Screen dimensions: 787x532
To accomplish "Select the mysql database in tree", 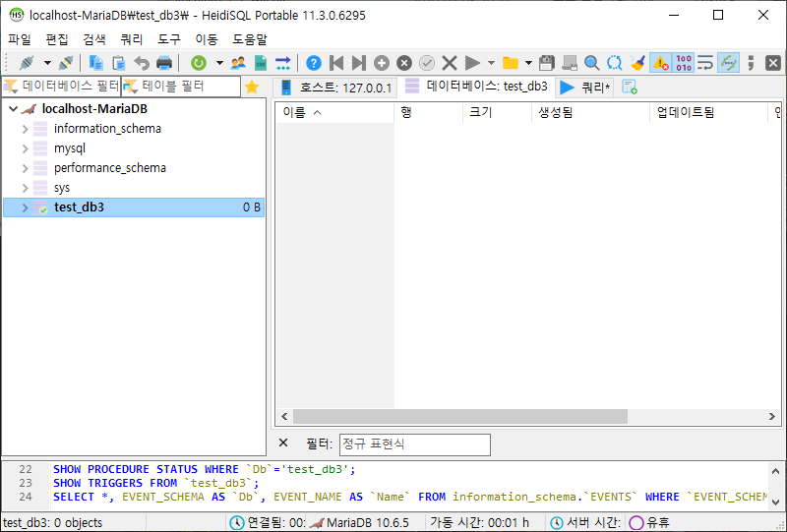I will tap(70, 148).
